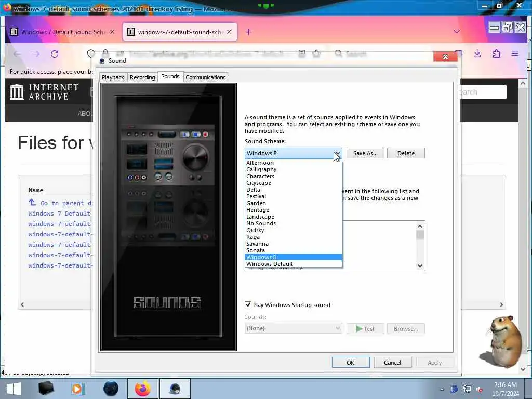The width and height of the screenshot is (532, 399).
Task: Open Firefox extensions menu
Action: coord(496,54)
